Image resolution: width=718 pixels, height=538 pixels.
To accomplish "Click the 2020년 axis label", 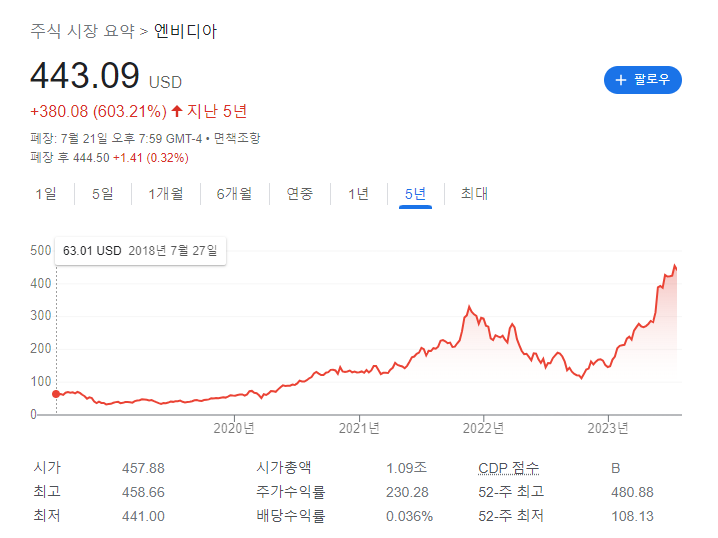I will click(234, 428).
